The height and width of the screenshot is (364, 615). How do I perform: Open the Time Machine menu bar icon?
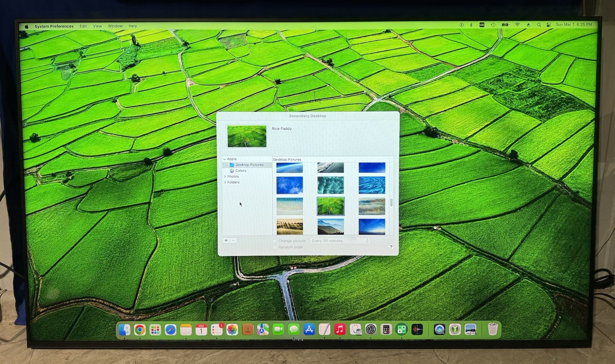pyautogui.click(x=493, y=25)
